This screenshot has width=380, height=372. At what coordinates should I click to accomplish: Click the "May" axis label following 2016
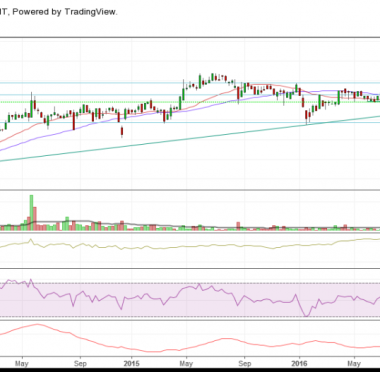(x=354, y=363)
